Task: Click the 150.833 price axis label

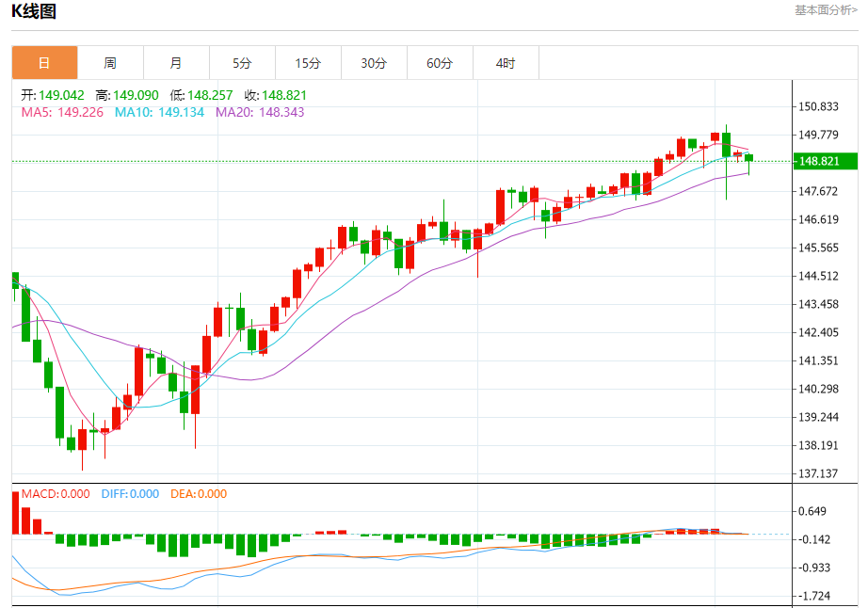Action: click(818, 106)
